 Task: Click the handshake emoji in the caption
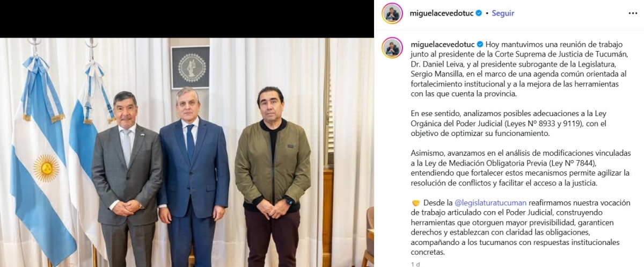415,203
